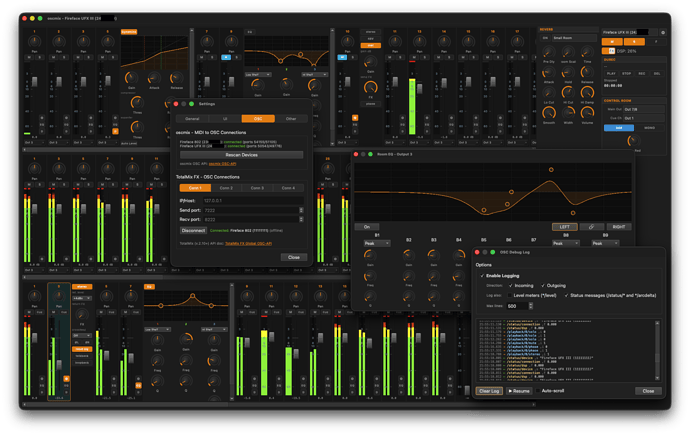690x435 pixels.
Task: Open the Main Out dropdown
Action: pyautogui.click(x=643, y=109)
